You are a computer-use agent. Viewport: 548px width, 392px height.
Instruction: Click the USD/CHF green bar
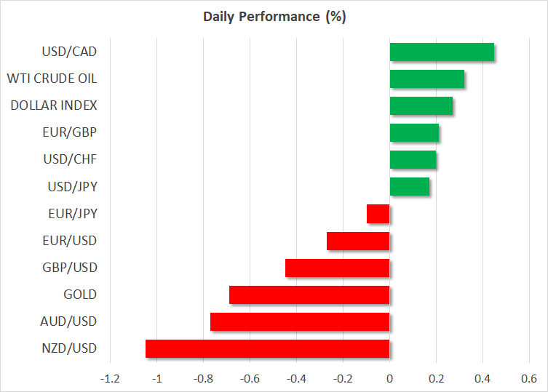[x=413, y=160]
